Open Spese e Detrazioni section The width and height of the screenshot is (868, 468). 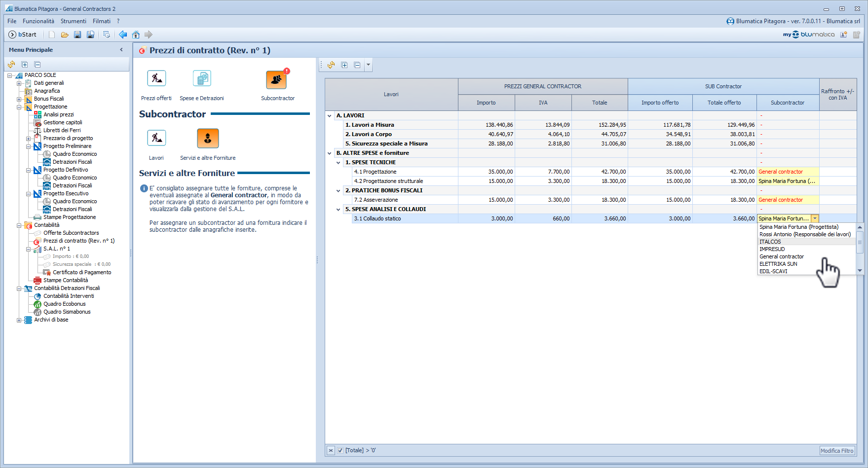point(202,79)
